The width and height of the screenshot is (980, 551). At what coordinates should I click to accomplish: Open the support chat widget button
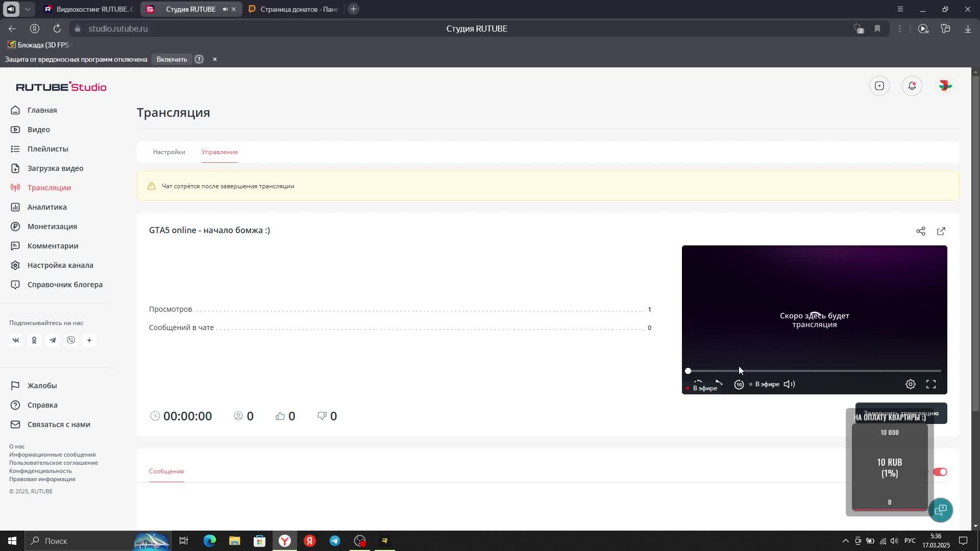pos(940,510)
